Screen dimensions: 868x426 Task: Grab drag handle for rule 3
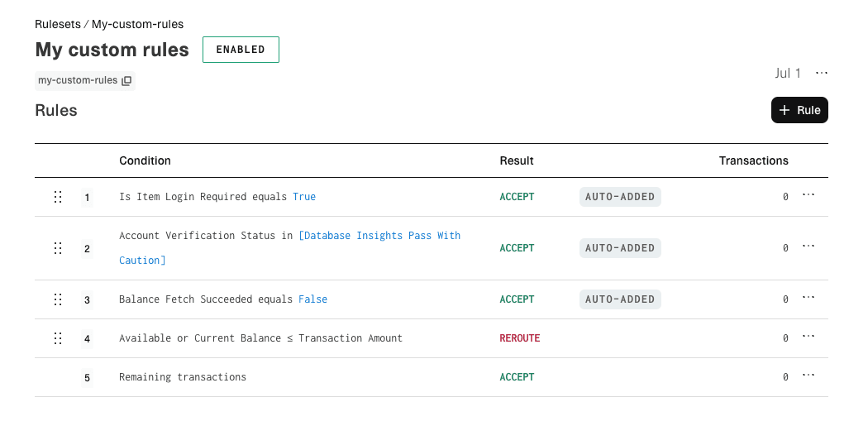pos(58,299)
